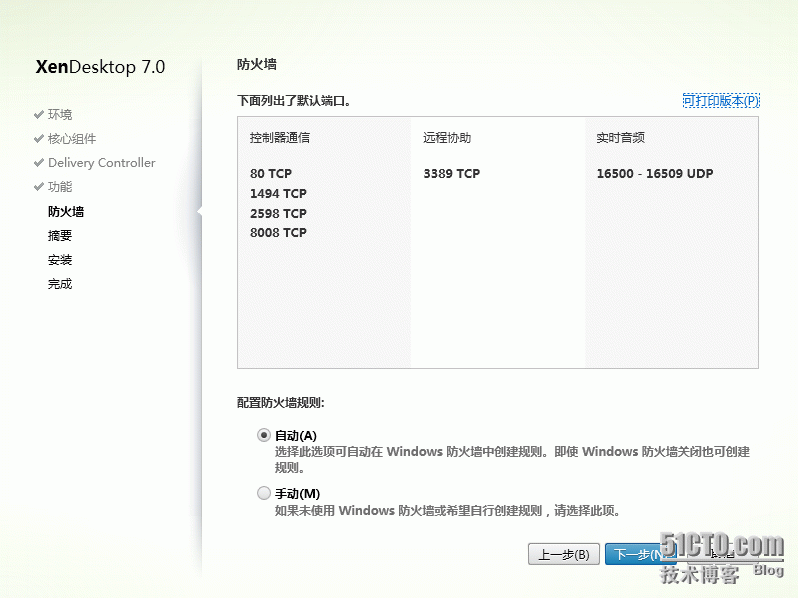This screenshot has height=598, width=798.
Task: Go to the Delivery Controller step
Action: click(102, 163)
